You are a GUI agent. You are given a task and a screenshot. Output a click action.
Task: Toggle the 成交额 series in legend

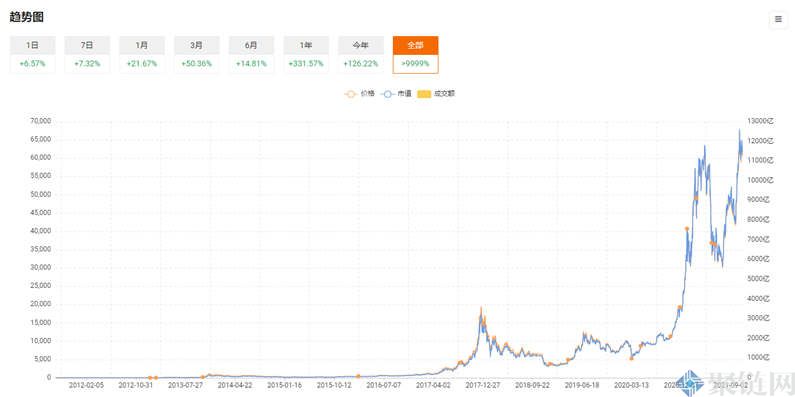click(x=436, y=94)
